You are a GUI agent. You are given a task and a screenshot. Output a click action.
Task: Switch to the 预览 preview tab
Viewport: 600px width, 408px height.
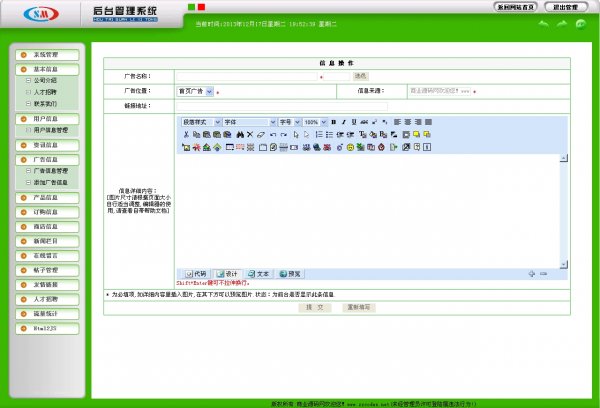coord(290,274)
